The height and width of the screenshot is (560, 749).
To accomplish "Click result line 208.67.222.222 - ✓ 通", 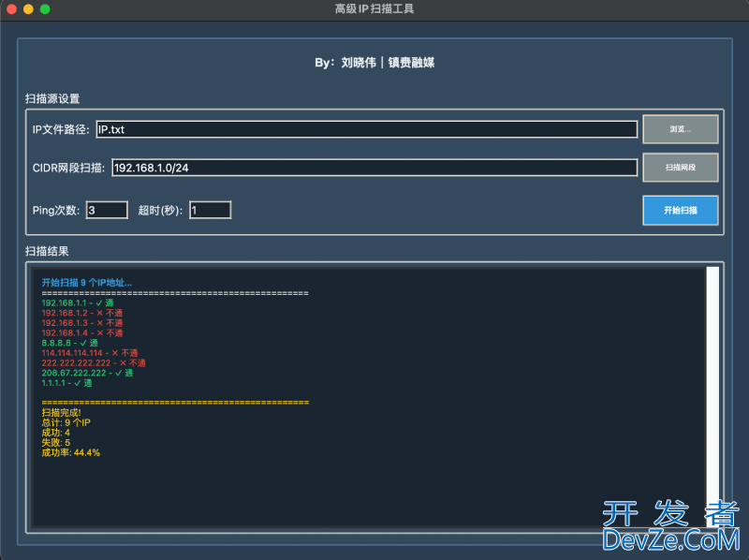I will tap(87, 373).
